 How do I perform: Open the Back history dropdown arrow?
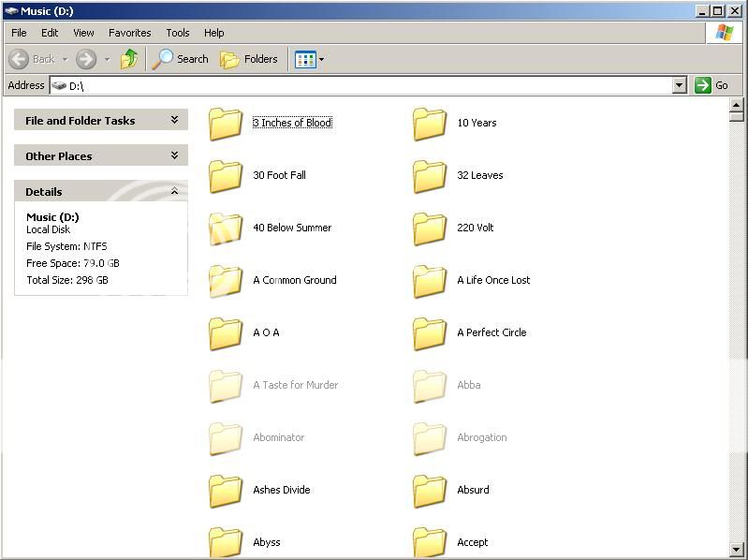point(65,60)
